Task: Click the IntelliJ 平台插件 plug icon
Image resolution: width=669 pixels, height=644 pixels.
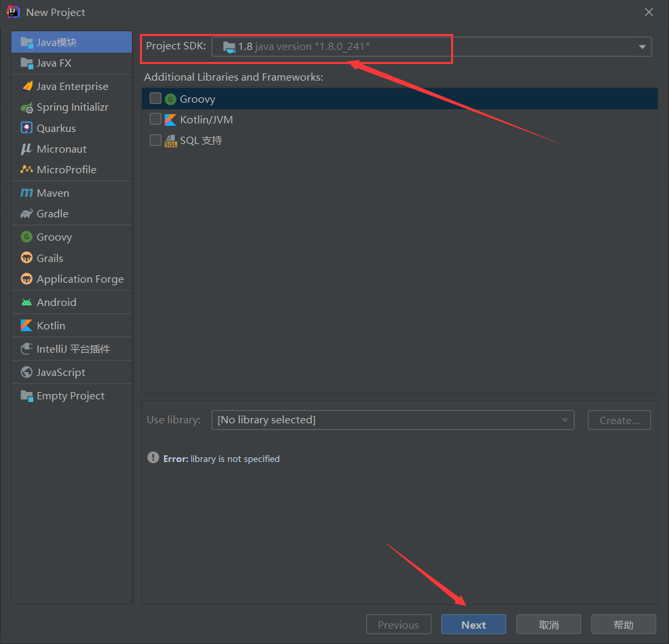Action: [x=27, y=349]
